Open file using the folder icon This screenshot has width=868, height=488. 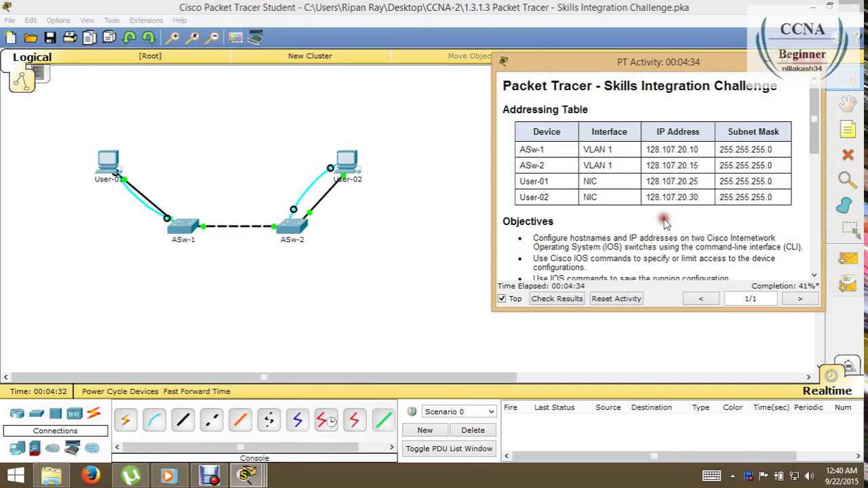[31, 38]
